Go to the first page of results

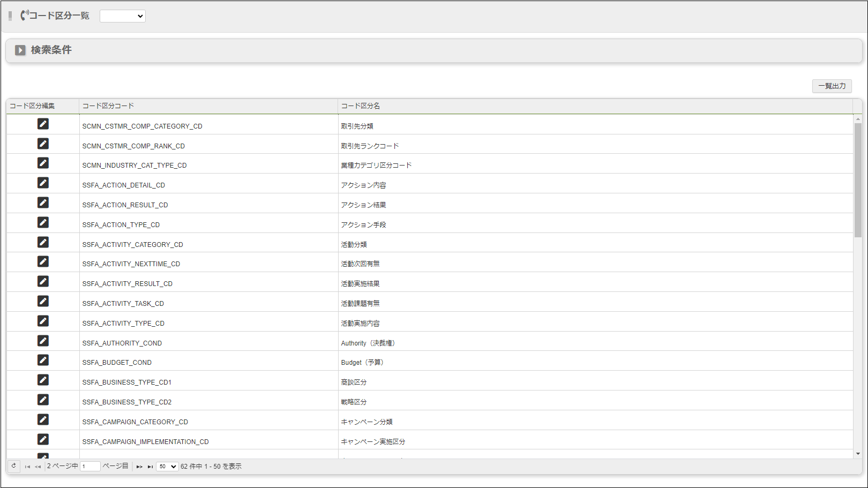pyautogui.click(x=27, y=467)
